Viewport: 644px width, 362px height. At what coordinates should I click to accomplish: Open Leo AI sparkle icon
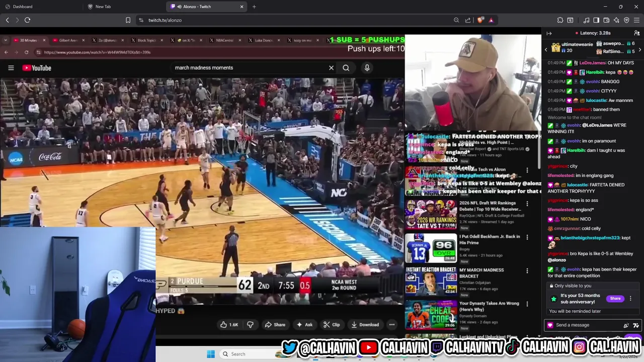click(616, 20)
